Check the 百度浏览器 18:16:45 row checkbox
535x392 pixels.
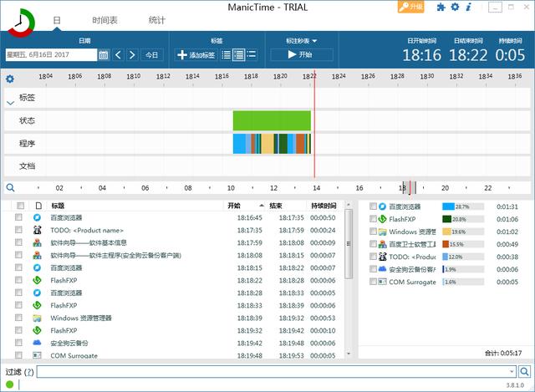[18, 217]
